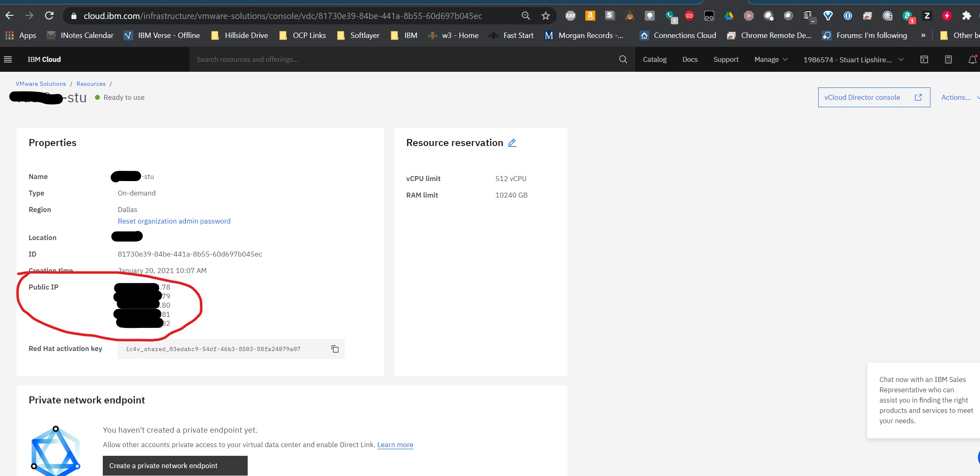The height and width of the screenshot is (476, 980).
Task: Click Create a private network endpoint
Action: 175,466
